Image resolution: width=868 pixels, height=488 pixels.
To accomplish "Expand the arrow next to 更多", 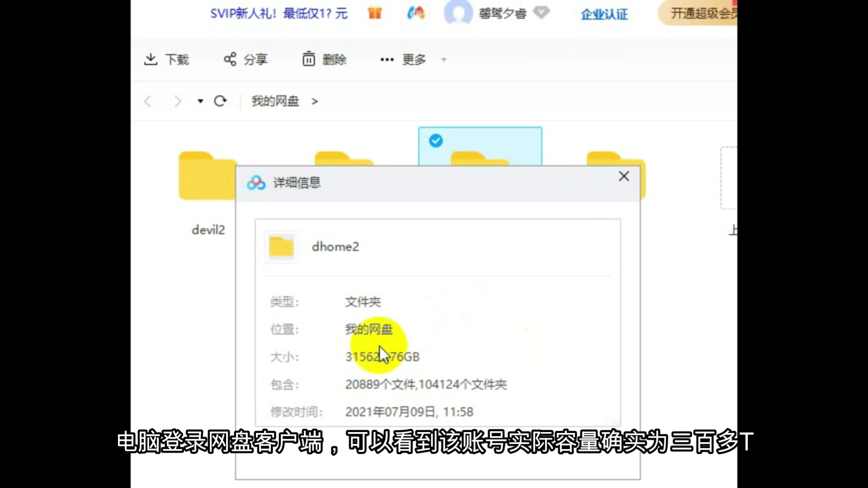I will click(443, 60).
